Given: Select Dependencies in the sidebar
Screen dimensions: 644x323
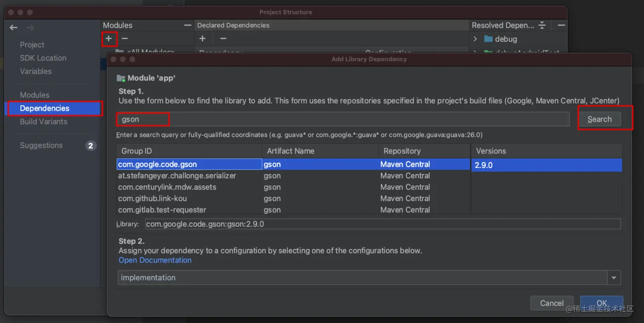Looking at the screenshot, I should point(45,108).
